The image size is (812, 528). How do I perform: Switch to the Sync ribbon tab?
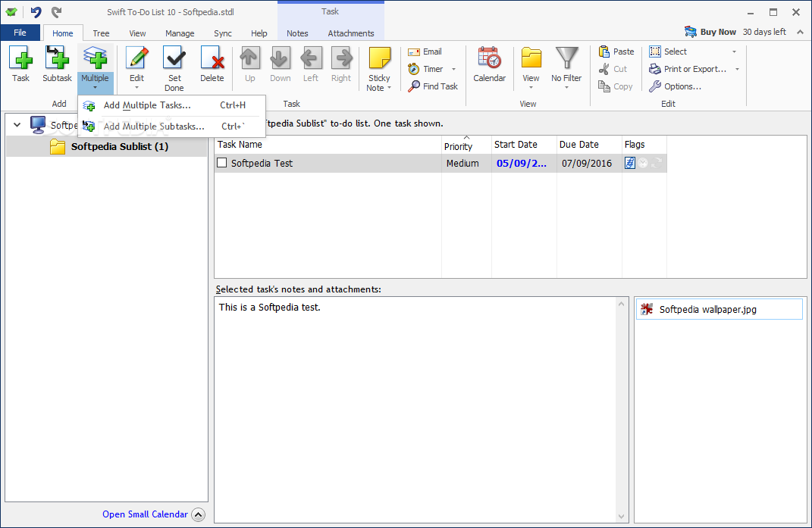tap(223, 33)
